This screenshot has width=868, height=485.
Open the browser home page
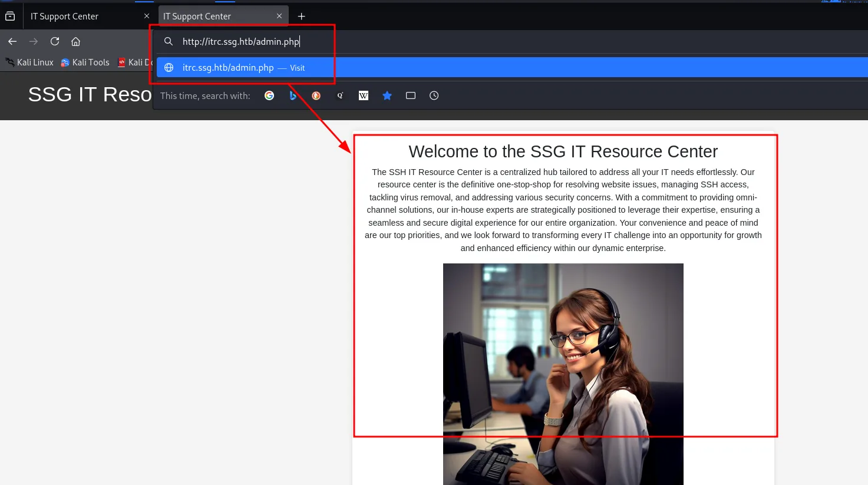75,41
